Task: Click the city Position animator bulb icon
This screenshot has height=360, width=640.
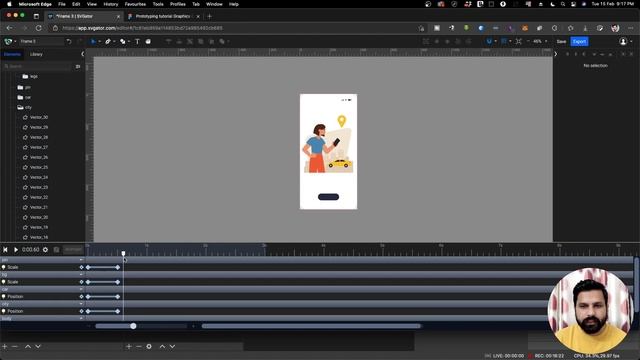Action: tap(4, 311)
